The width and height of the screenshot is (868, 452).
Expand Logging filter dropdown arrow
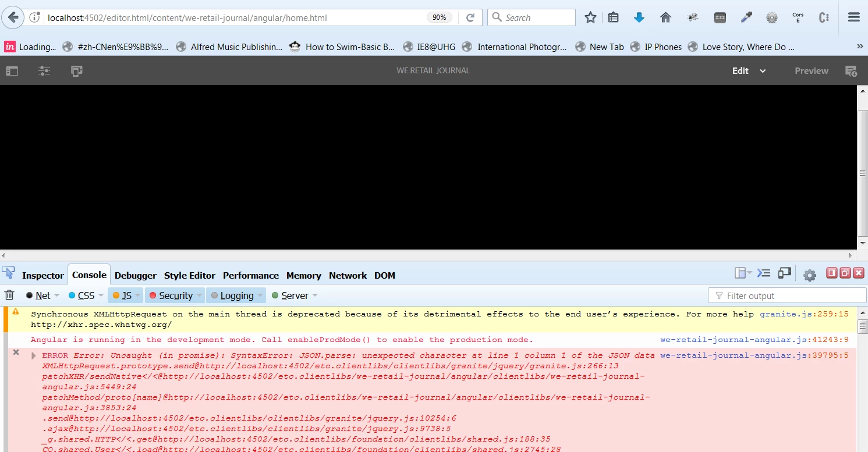pyautogui.click(x=261, y=296)
